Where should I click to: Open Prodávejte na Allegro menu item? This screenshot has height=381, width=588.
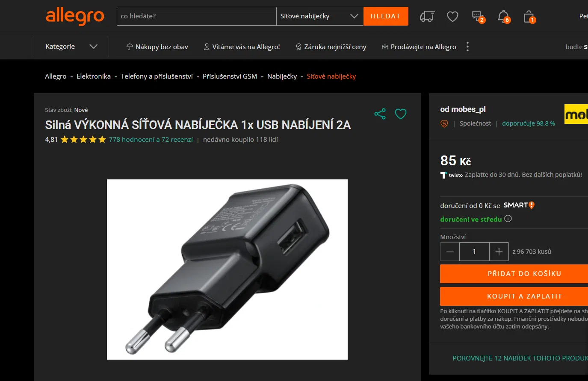tap(419, 47)
